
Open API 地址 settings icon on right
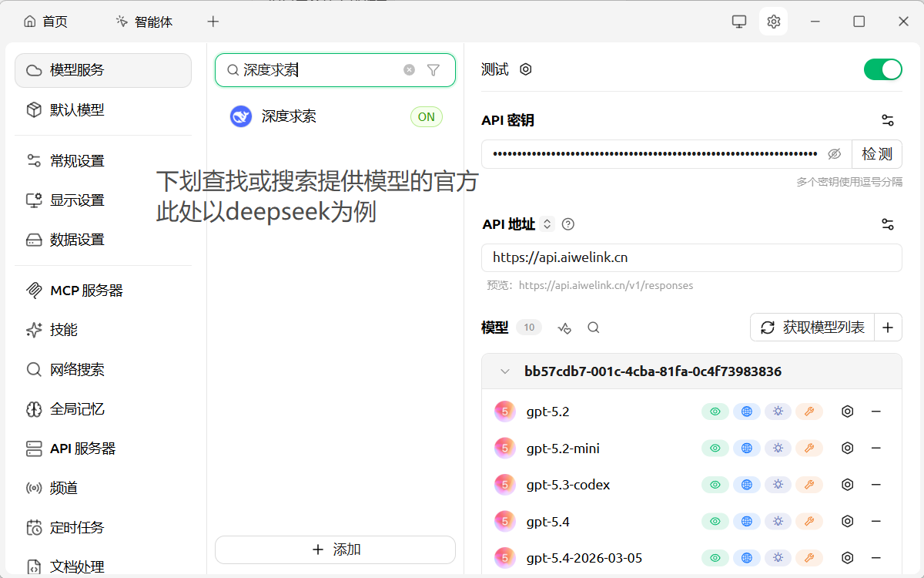pos(888,224)
